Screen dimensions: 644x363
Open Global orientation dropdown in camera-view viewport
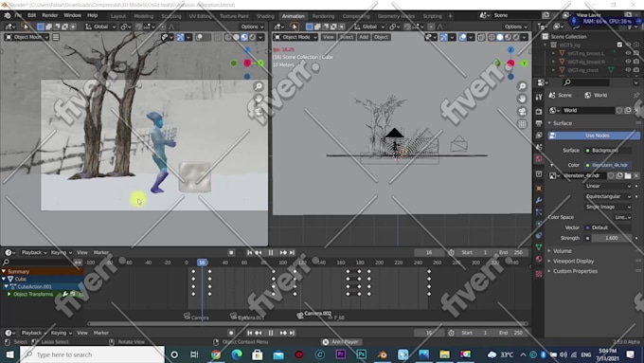100,27
